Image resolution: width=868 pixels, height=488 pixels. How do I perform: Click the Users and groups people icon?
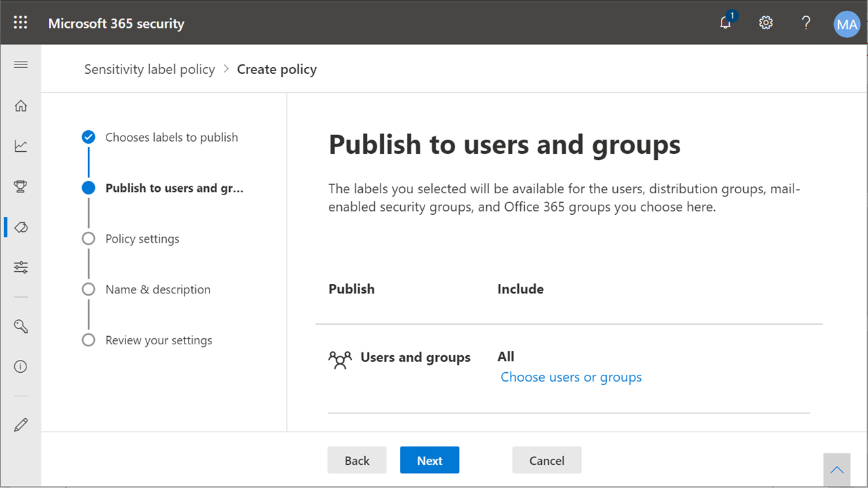point(340,359)
